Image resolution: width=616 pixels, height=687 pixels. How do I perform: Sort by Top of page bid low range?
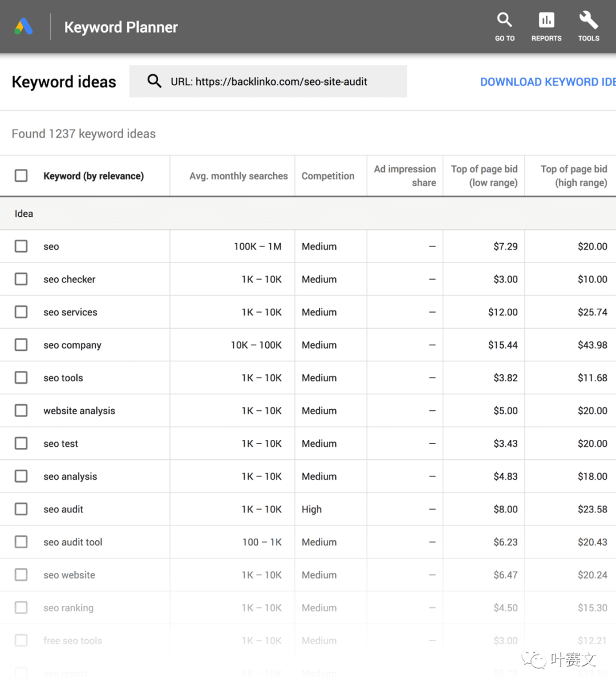pos(484,176)
